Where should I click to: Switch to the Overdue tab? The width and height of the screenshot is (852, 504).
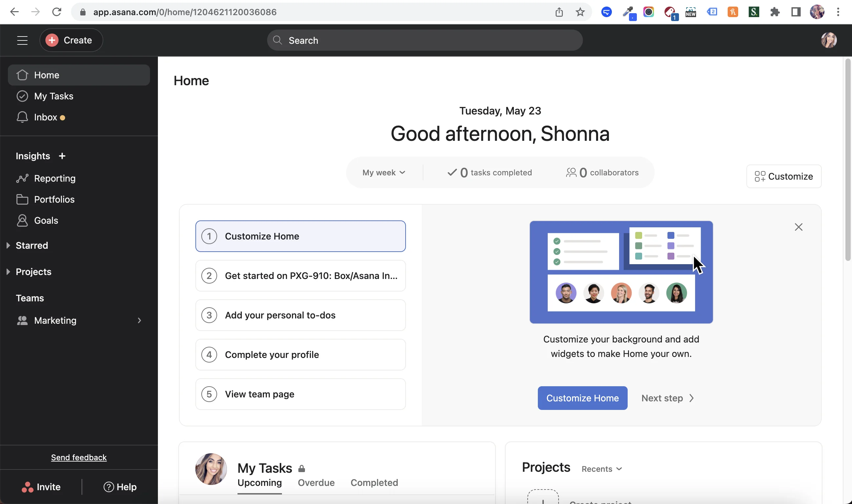point(316,483)
